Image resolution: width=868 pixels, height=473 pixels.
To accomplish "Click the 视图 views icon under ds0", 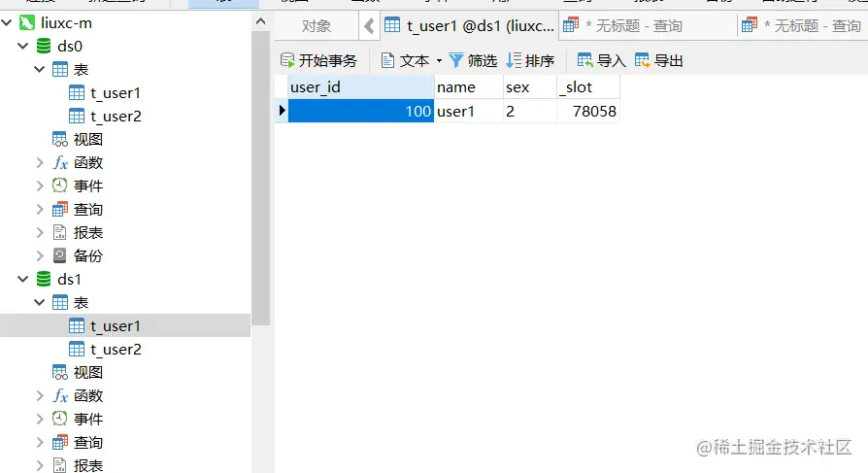I will pyautogui.click(x=60, y=140).
